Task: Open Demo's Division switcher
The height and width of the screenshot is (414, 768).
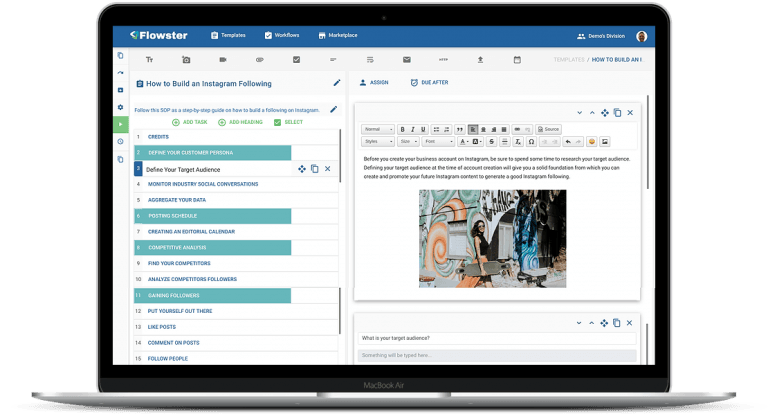Action: (x=601, y=36)
